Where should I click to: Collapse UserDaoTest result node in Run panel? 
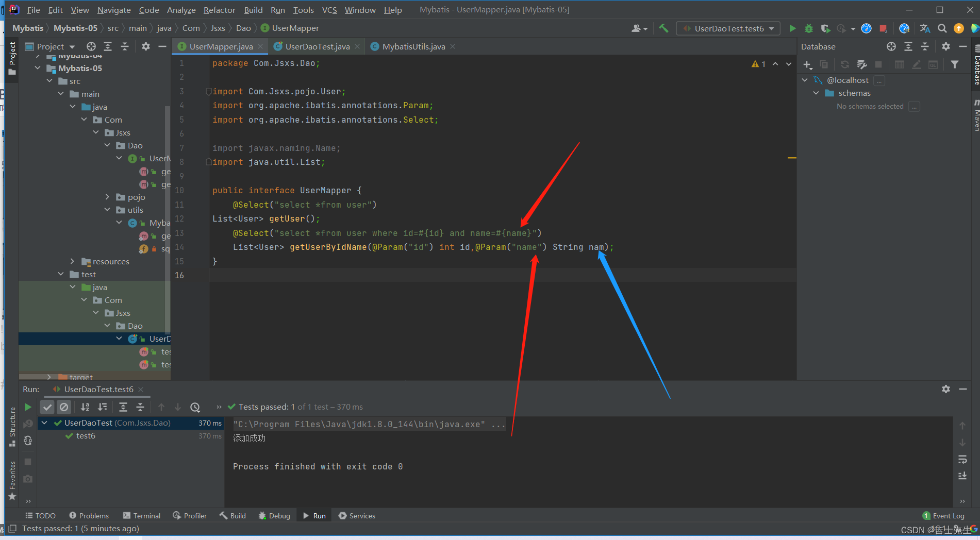pos(45,423)
